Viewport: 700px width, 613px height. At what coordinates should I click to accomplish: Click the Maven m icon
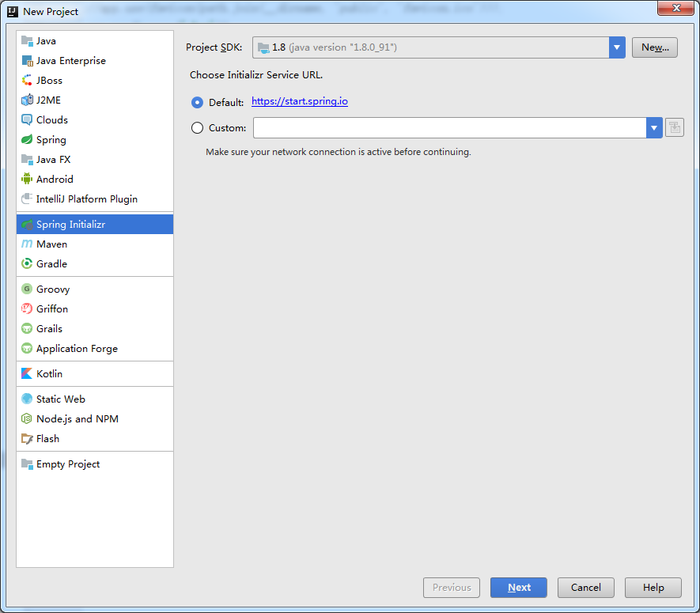coord(27,244)
